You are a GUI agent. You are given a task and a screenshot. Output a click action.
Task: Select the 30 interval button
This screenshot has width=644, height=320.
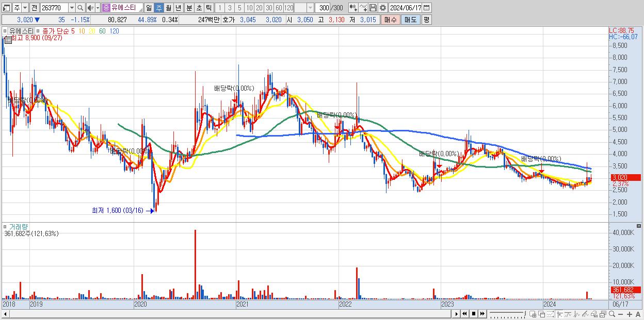pyautogui.click(x=269, y=8)
